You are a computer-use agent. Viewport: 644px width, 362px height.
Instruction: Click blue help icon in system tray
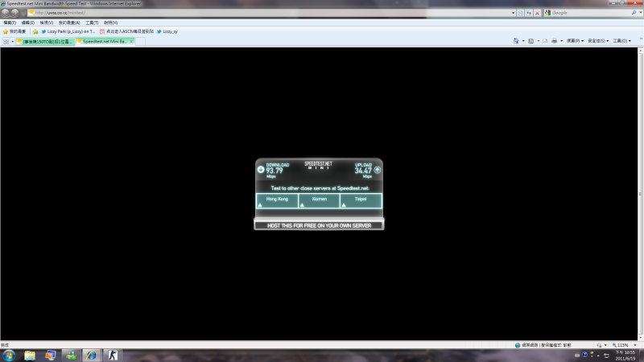[x=584, y=355]
